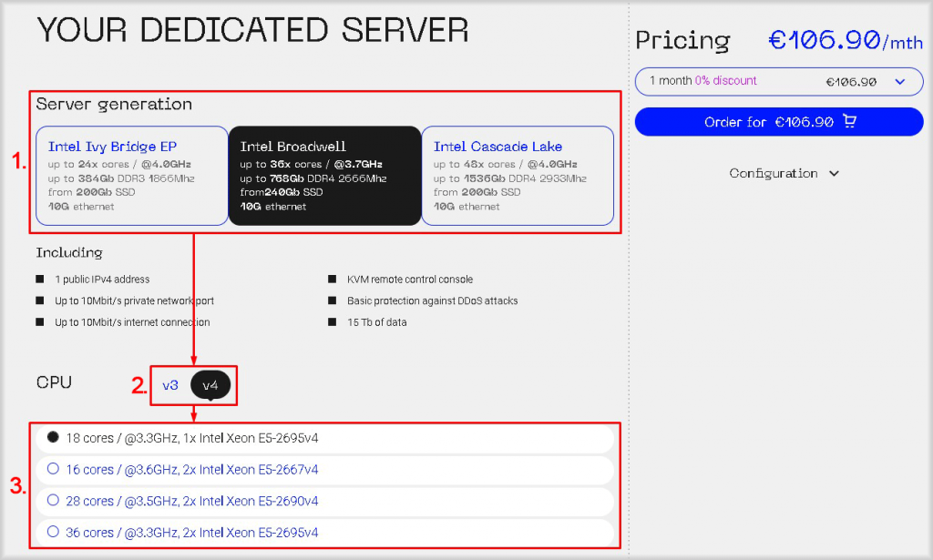The height and width of the screenshot is (560, 933).
Task: Click the billing dropdown chevron arrow
Action: click(x=900, y=82)
